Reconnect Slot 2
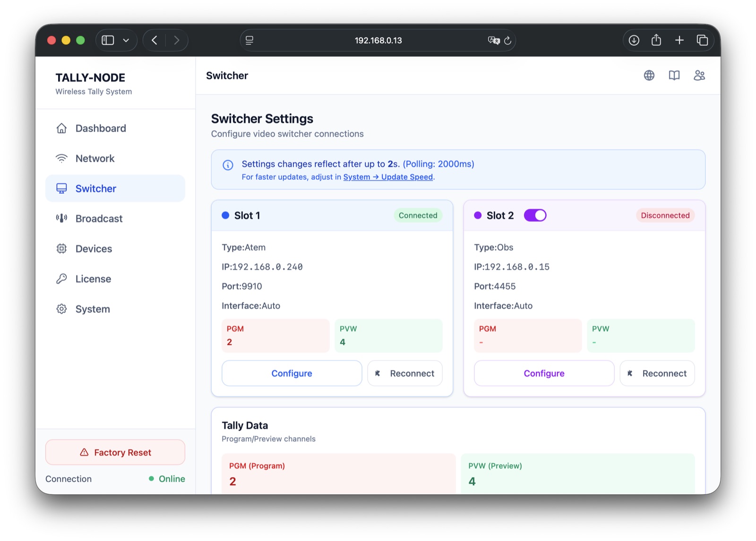 (x=657, y=373)
